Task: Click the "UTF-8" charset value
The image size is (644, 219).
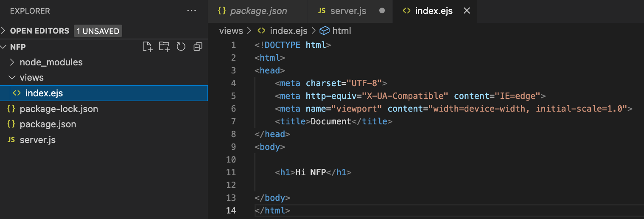Action: (x=365, y=83)
